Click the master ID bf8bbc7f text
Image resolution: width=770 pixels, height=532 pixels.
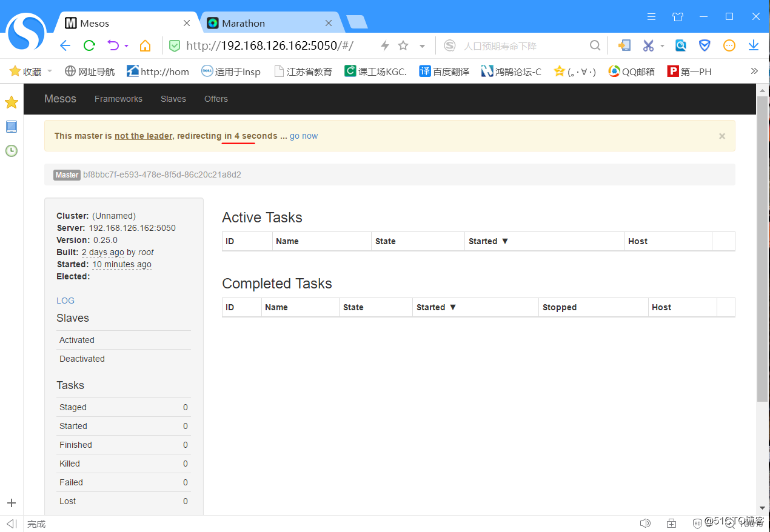click(162, 175)
